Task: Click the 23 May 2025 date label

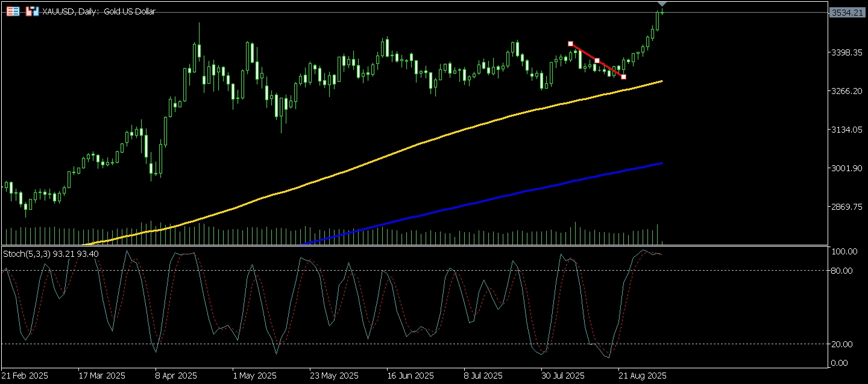Action: pyautogui.click(x=333, y=376)
